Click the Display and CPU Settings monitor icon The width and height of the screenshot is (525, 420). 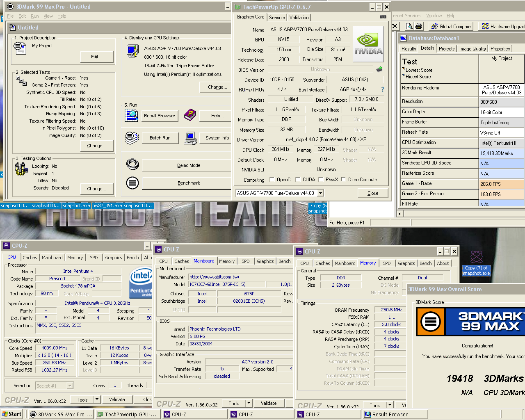[x=132, y=51]
